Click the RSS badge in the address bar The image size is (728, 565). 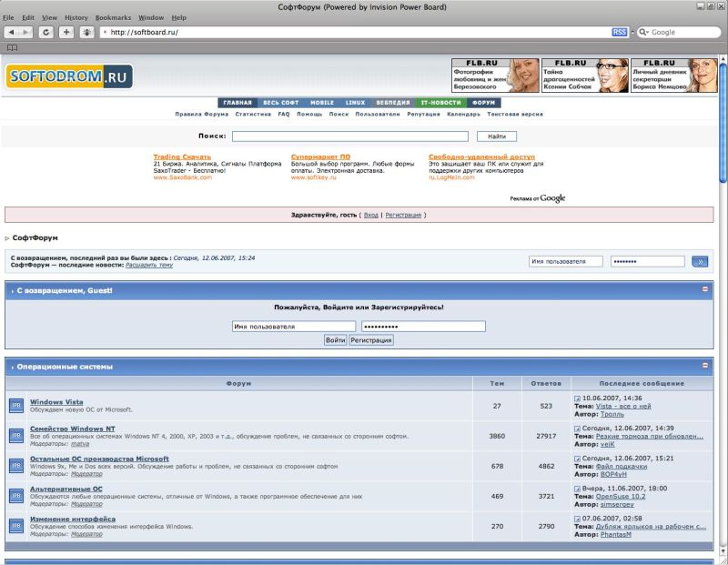point(619,32)
